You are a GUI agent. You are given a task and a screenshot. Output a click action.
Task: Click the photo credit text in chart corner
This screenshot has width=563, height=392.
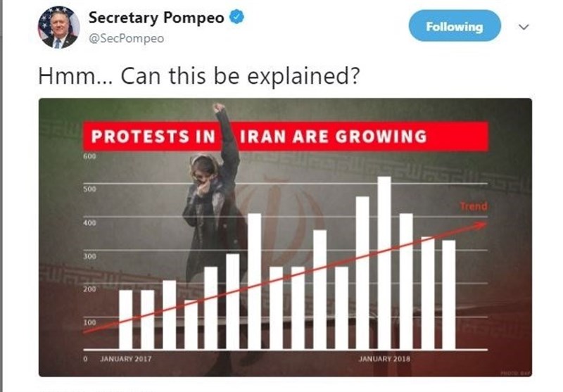pos(514,372)
